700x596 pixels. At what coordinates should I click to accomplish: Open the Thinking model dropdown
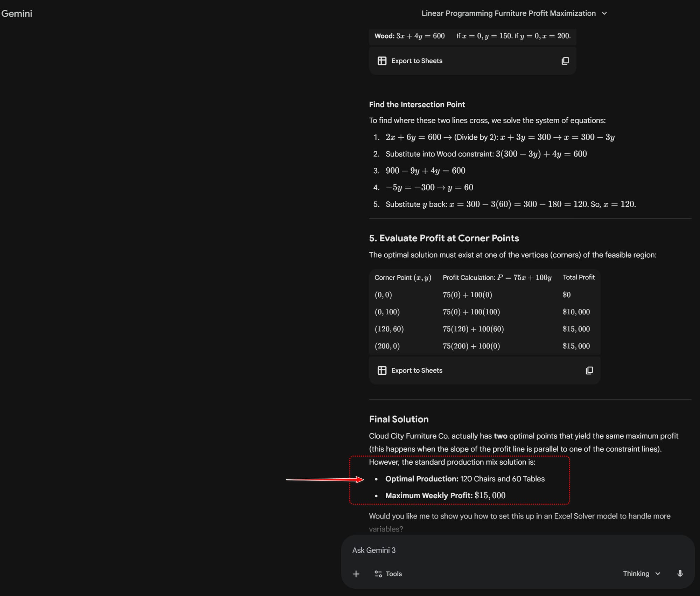pyautogui.click(x=641, y=573)
